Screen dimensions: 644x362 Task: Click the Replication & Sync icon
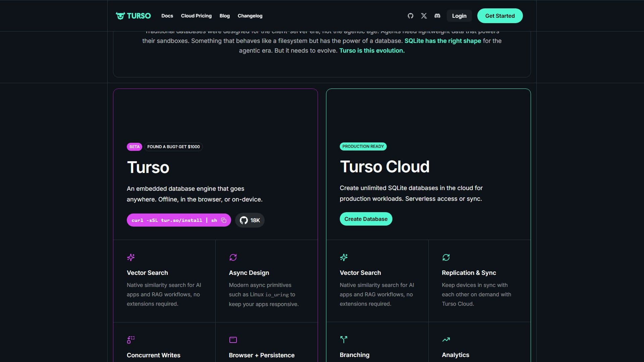(x=446, y=257)
